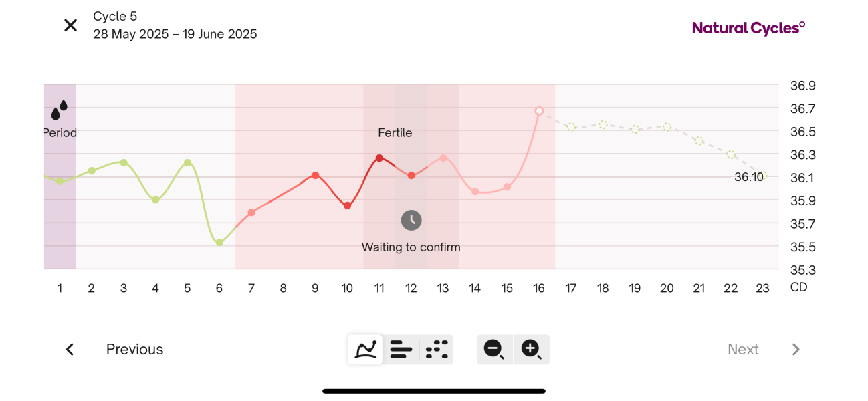Zoom in on the temperature chart
Screen dimensions: 868x401
coord(532,349)
